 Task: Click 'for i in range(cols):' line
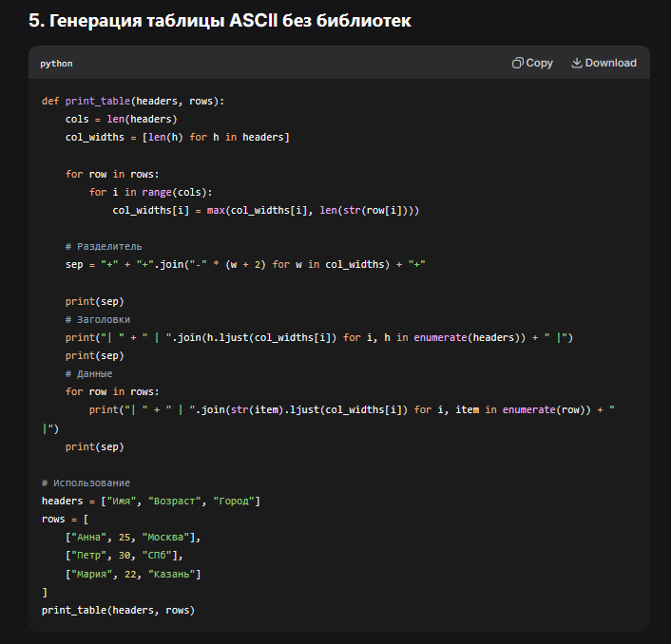pos(150,193)
